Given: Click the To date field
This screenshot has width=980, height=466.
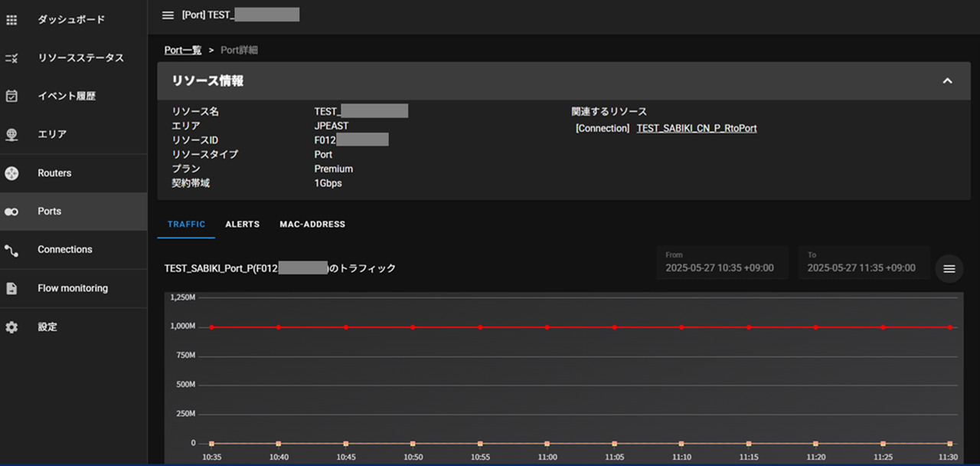Looking at the screenshot, I should point(864,262).
